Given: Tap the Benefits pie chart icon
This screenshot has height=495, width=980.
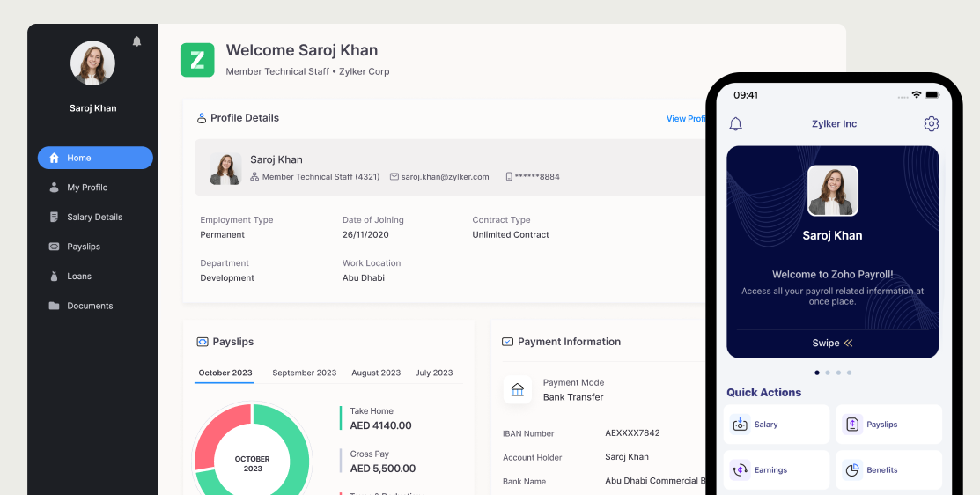Looking at the screenshot, I should pyautogui.click(x=851, y=470).
